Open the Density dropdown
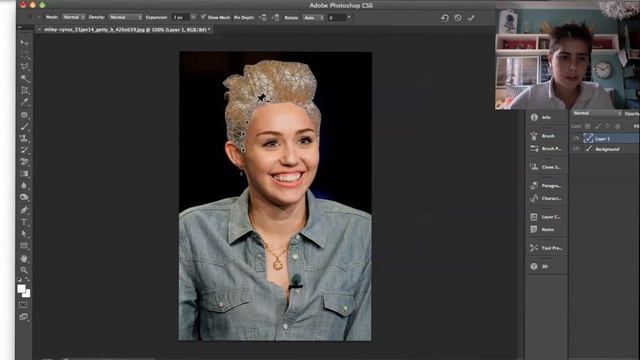This screenshot has height=360, width=640. coord(125,18)
